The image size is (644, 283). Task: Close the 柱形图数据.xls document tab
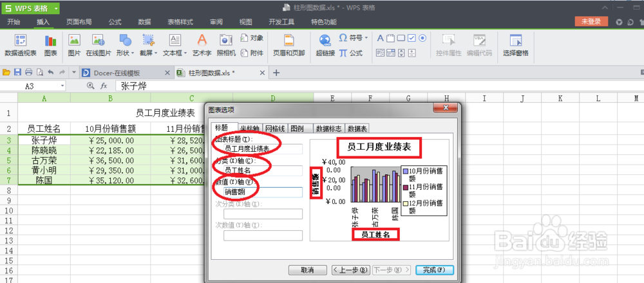tap(263, 73)
